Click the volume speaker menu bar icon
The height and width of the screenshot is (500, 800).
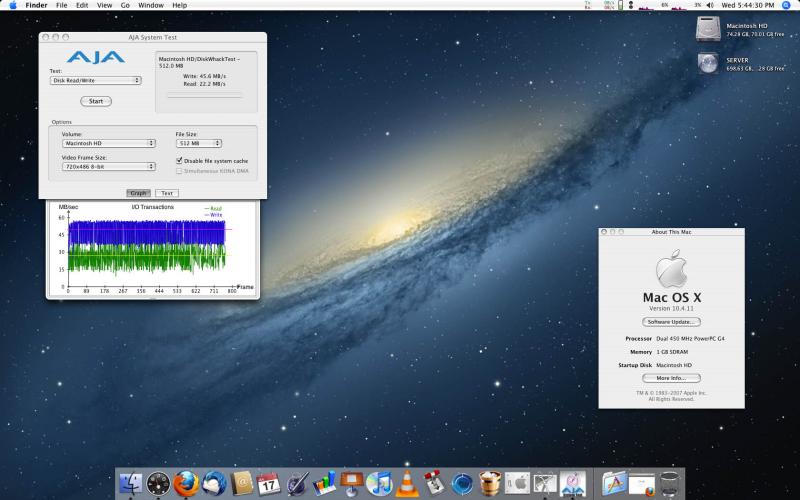(x=710, y=5)
